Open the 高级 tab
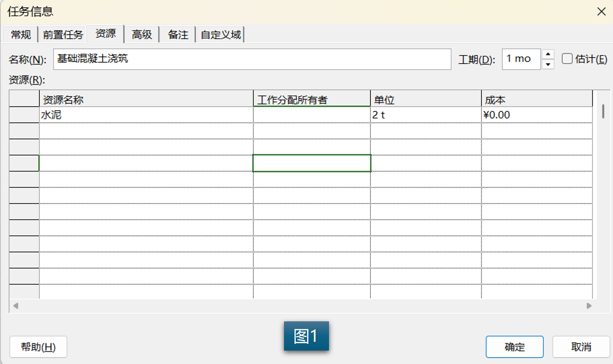Image resolution: width=613 pixels, height=364 pixels. 142,35
